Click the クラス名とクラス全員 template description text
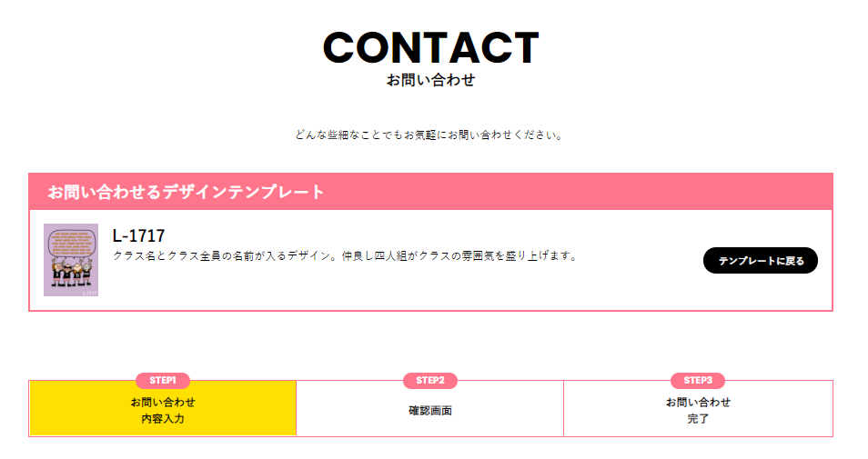The height and width of the screenshot is (459, 868). click(344, 256)
